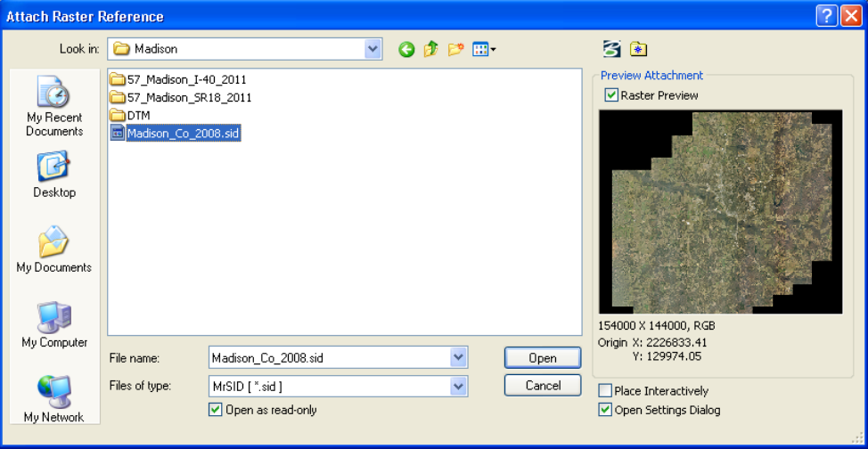This screenshot has height=449, width=868.
Task: Create a new folder
Action: (455, 50)
